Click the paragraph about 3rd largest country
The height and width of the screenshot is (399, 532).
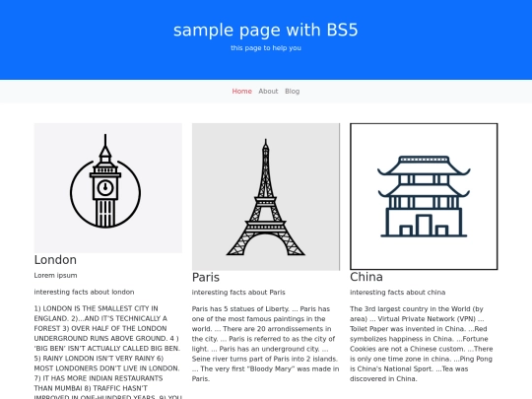point(422,344)
